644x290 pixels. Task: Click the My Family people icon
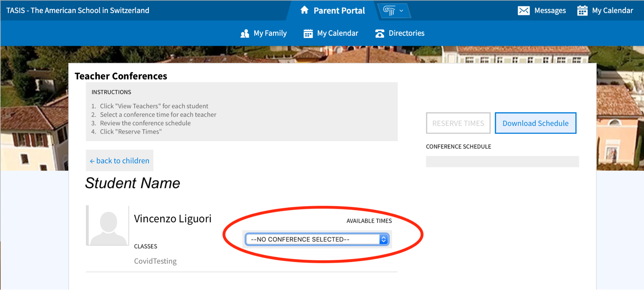245,34
